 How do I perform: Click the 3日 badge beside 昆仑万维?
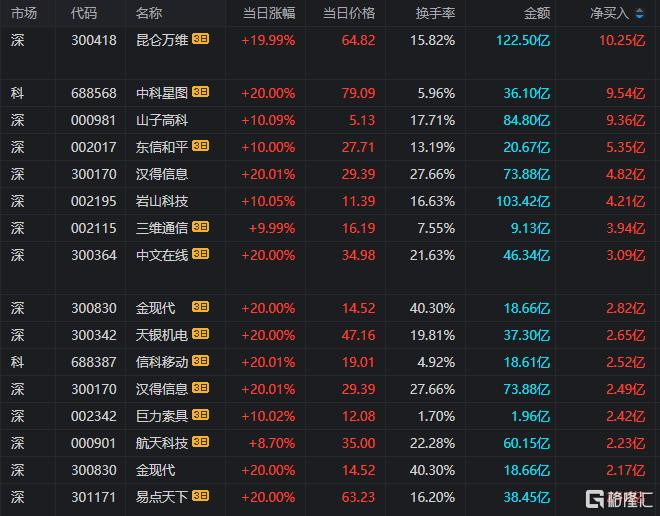pyautogui.click(x=200, y=40)
